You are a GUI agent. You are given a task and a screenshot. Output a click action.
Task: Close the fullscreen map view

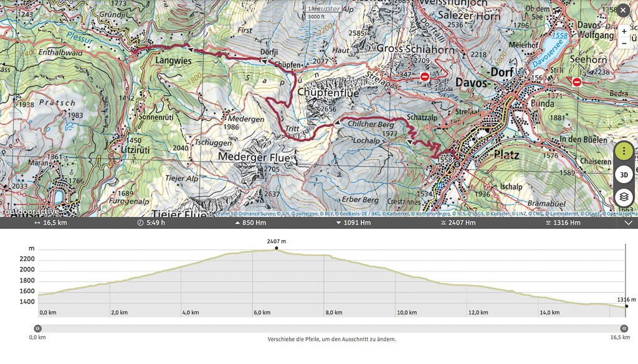622,11
